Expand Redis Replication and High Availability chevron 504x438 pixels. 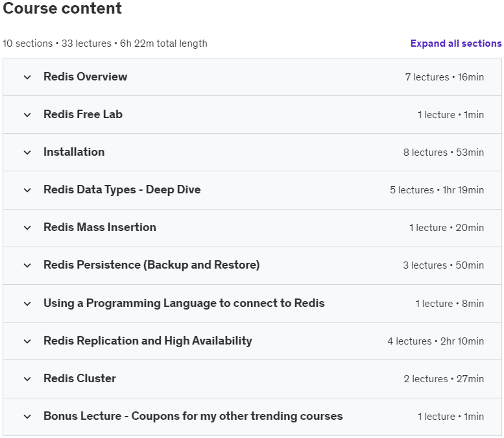[x=27, y=341]
